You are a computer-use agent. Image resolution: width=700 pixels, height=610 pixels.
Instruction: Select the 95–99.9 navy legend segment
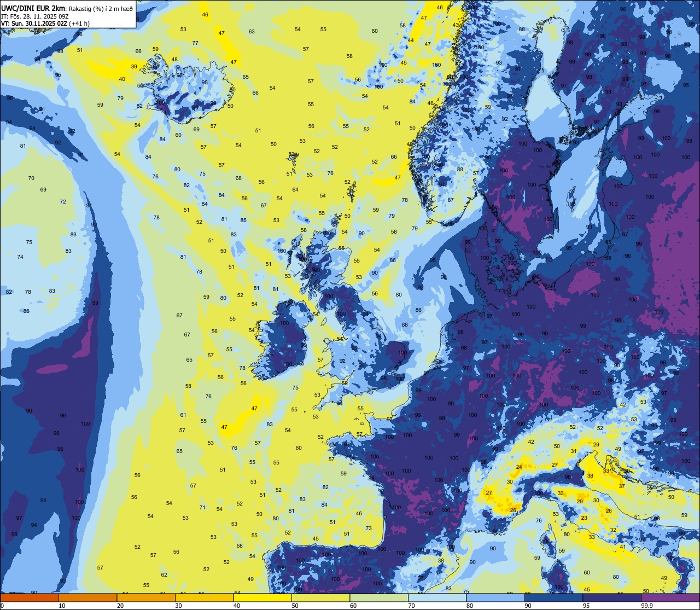(612, 597)
